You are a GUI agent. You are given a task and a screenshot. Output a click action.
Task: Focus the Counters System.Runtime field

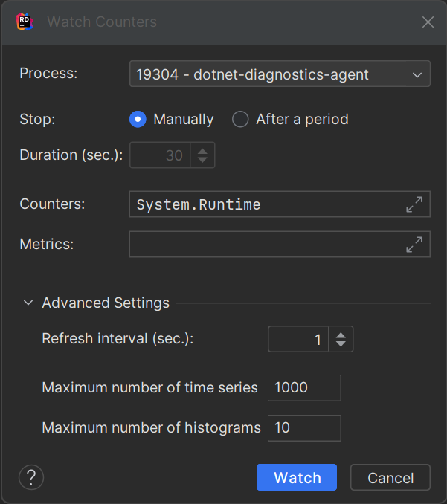[267, 204]
